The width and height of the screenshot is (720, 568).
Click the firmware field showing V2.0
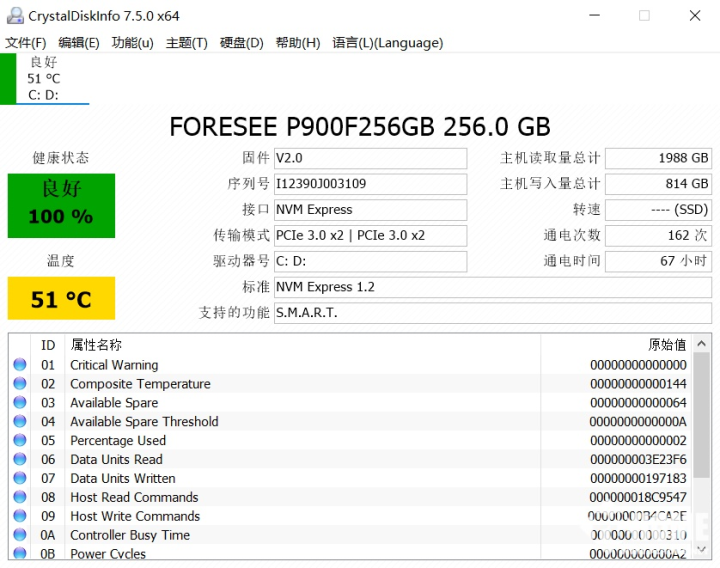coord(371,158)
